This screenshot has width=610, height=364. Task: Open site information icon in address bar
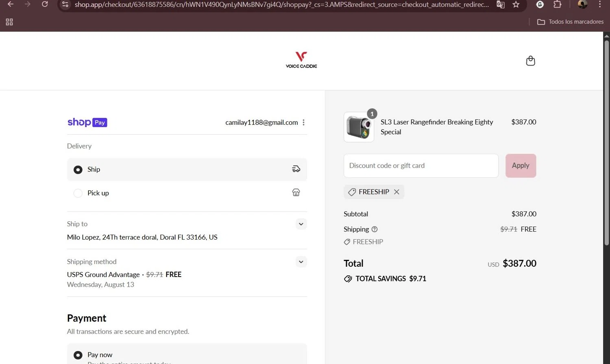(x=65, y=4)
